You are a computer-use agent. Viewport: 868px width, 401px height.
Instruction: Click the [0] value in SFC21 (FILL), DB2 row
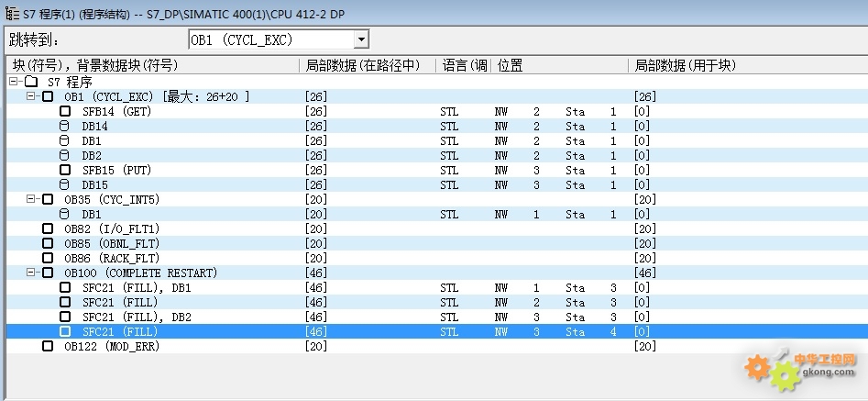(643, 317)
